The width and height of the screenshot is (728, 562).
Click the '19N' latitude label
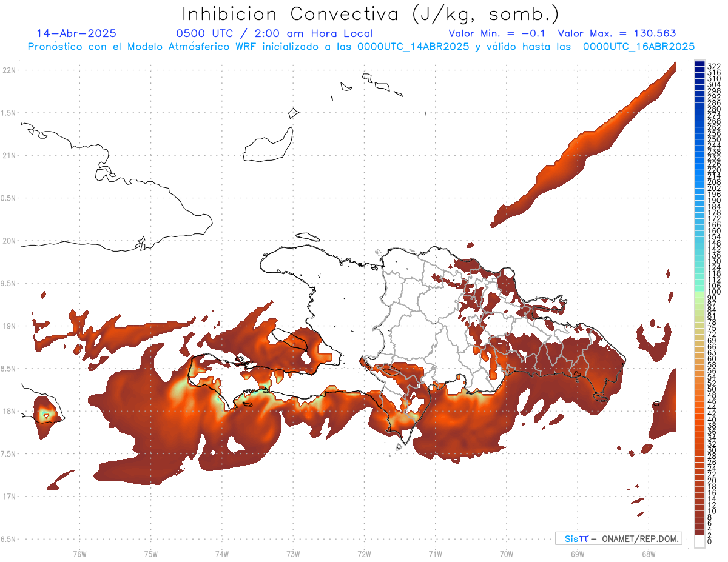click(x=9, y=326)
